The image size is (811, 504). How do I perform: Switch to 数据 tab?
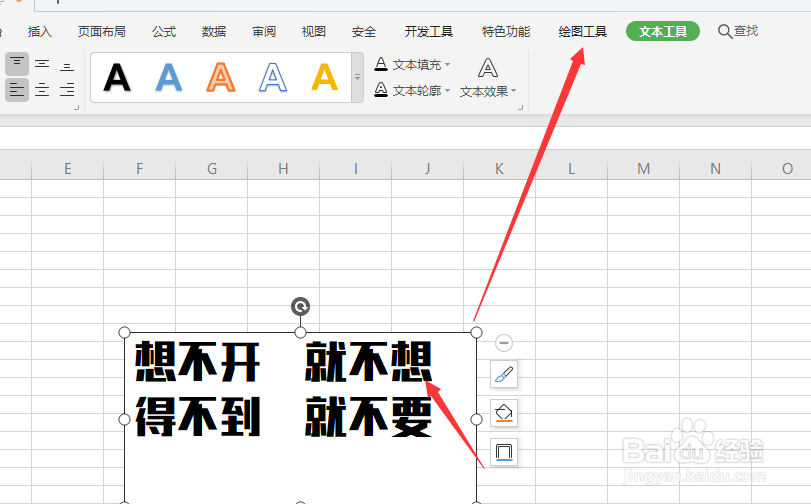pyautogui.click(x=214, y=32)
